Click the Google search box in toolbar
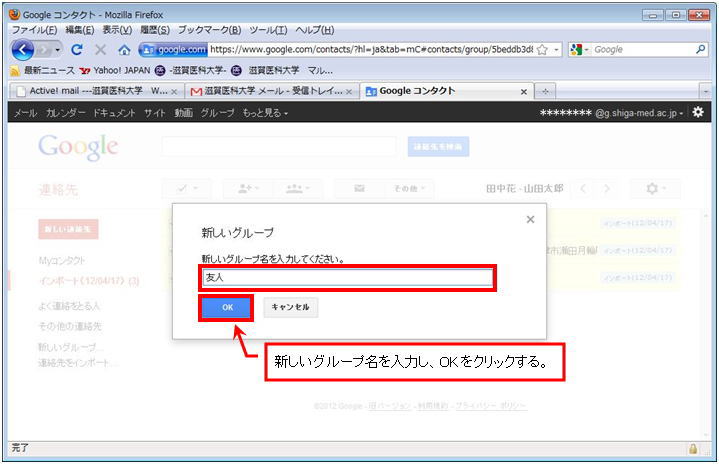Viewport: 719px width, 464px height. 642,50
